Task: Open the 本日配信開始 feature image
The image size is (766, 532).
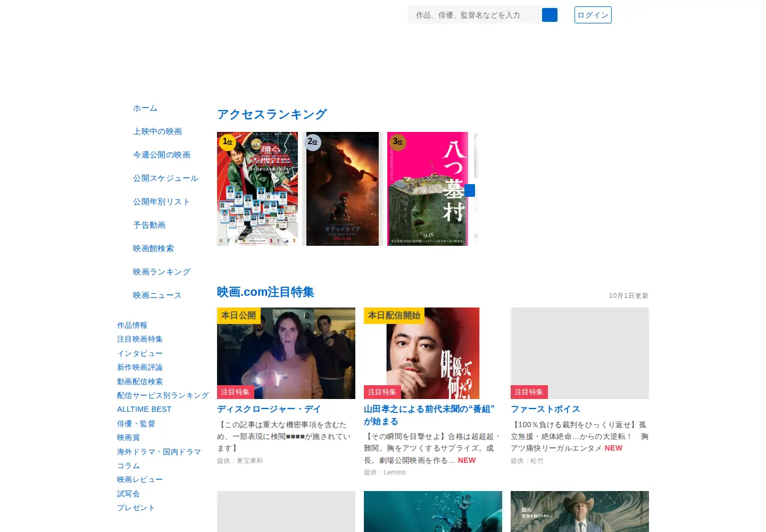Action: (433, 353)
